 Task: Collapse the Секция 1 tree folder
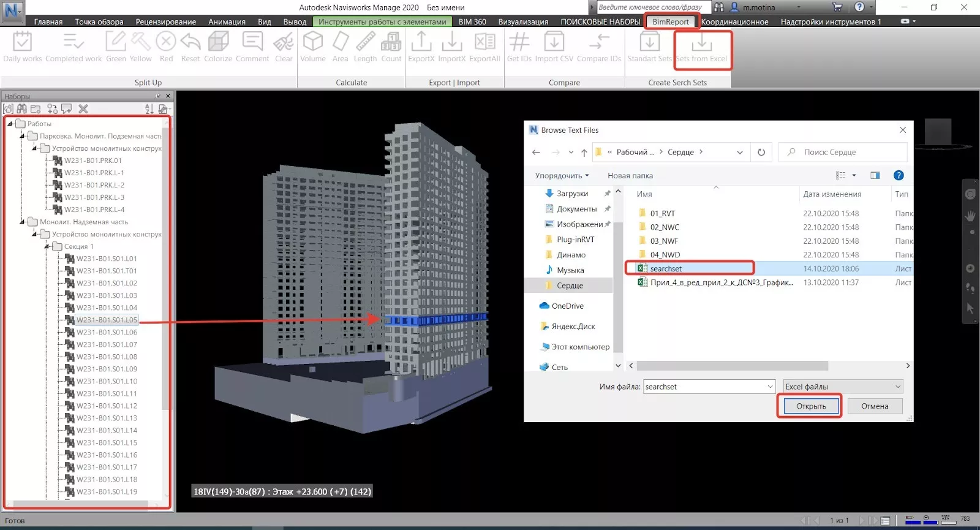(47, 246)
